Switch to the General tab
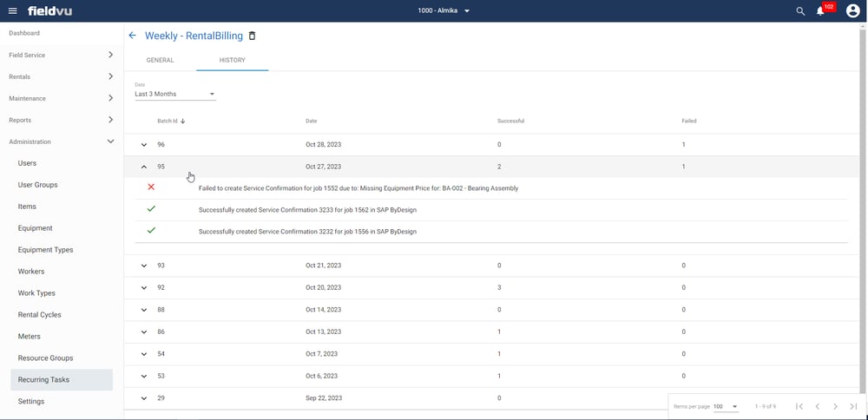The image size is (868, 420). [x=160, y=61]
